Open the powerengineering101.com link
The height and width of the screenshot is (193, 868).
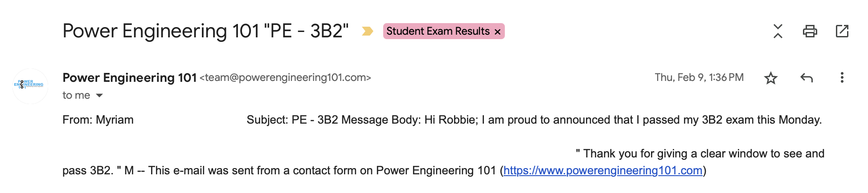pyautogui.click(x=602, y=171)
